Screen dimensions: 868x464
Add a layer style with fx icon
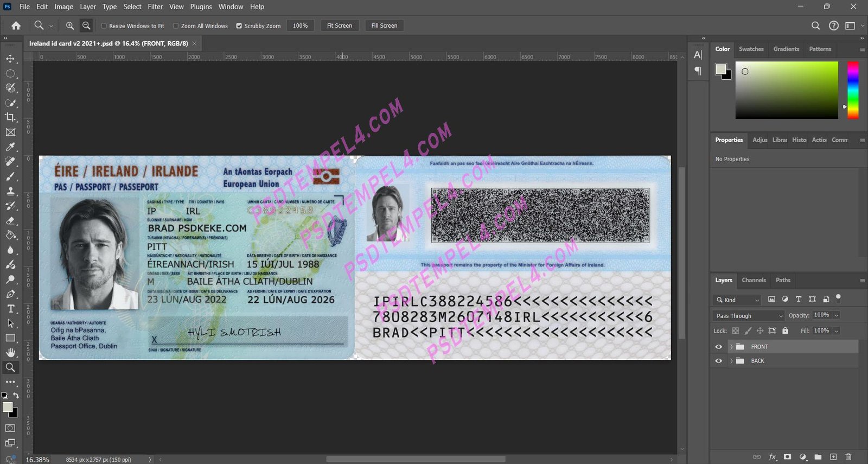point(773,457)
